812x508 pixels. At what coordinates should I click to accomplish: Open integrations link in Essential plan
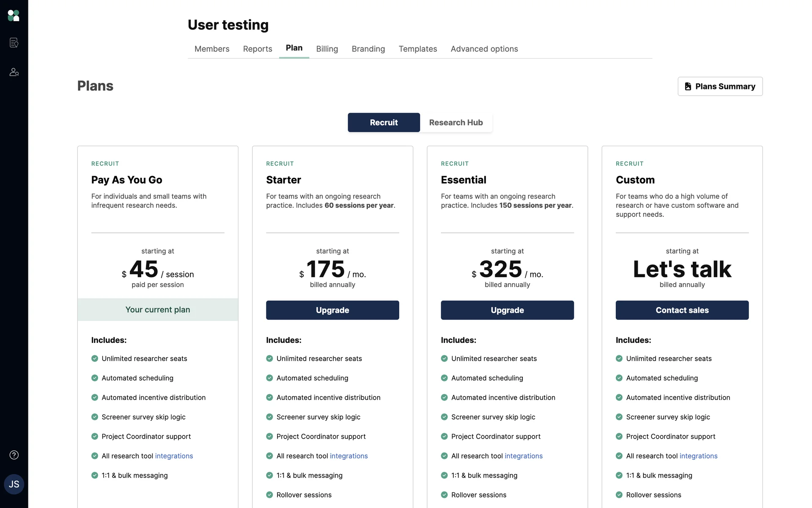(x=523, y=456)
